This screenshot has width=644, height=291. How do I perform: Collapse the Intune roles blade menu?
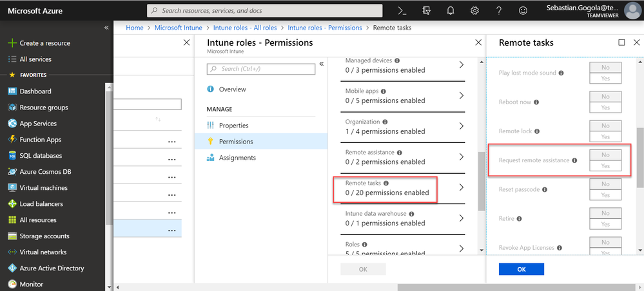pos(321,64)
